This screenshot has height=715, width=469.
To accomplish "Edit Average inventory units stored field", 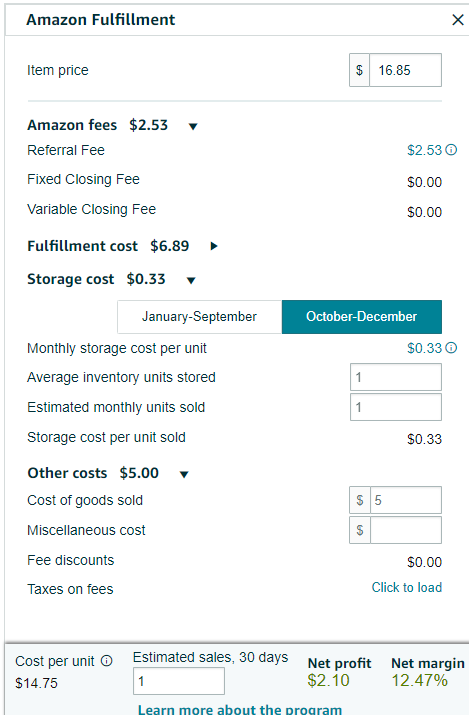I will [396, 377].
